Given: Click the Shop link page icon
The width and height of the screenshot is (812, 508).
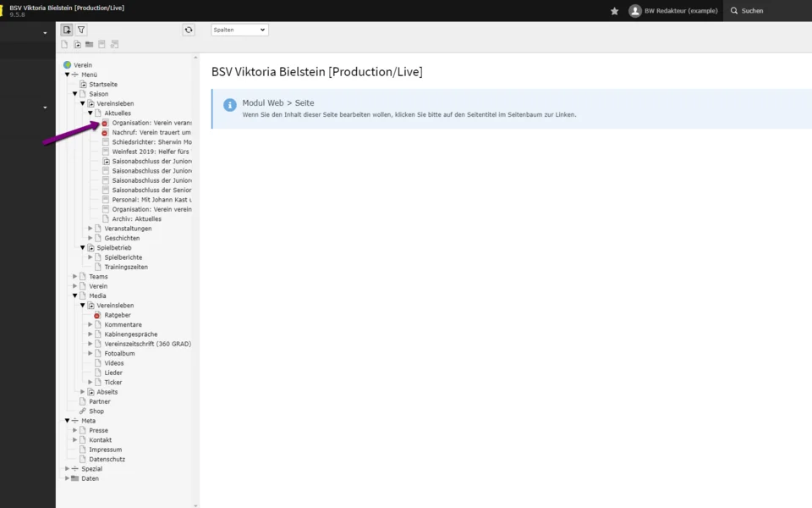Looking at the screenshot, I should 82,411.
